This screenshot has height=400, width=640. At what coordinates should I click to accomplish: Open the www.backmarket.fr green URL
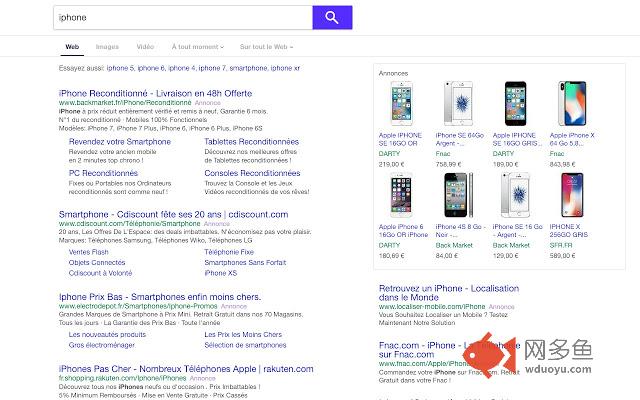tap(125, 103)
